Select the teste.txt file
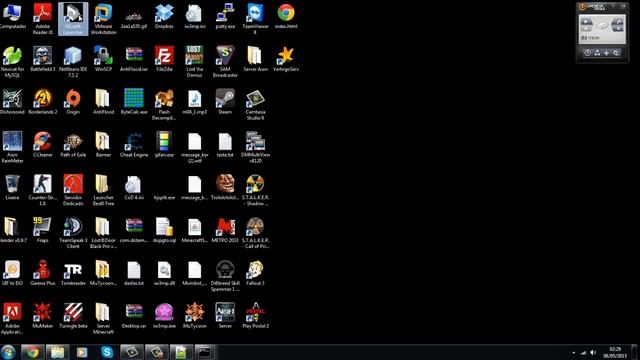Screen dimensions: 640x360 (x=225, y=144)
